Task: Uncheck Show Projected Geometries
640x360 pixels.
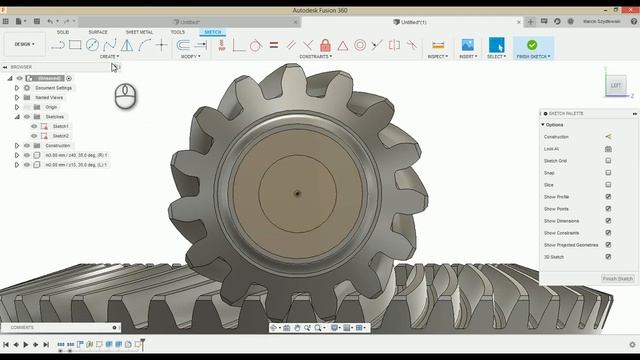Action: pos(608,245)
